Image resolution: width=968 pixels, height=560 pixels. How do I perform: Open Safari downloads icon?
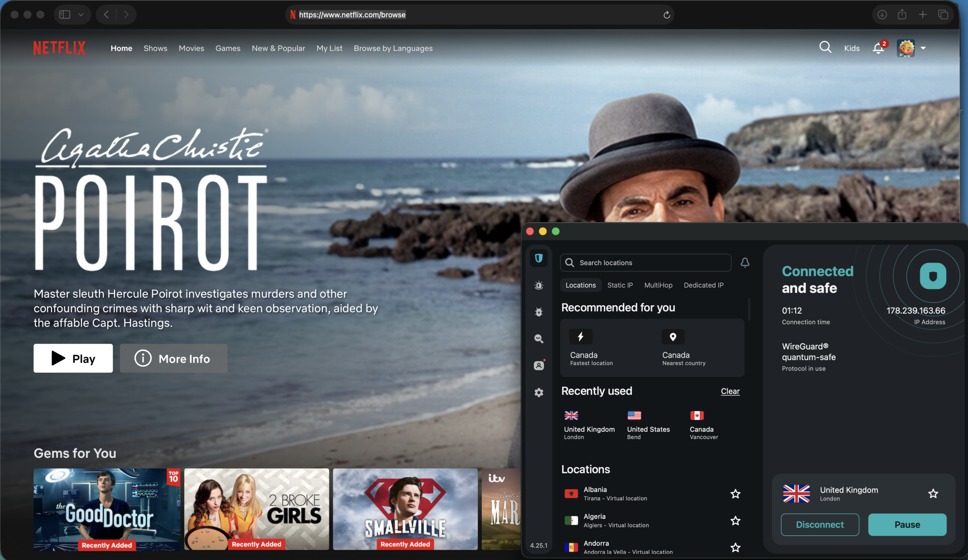coord(882,15)
